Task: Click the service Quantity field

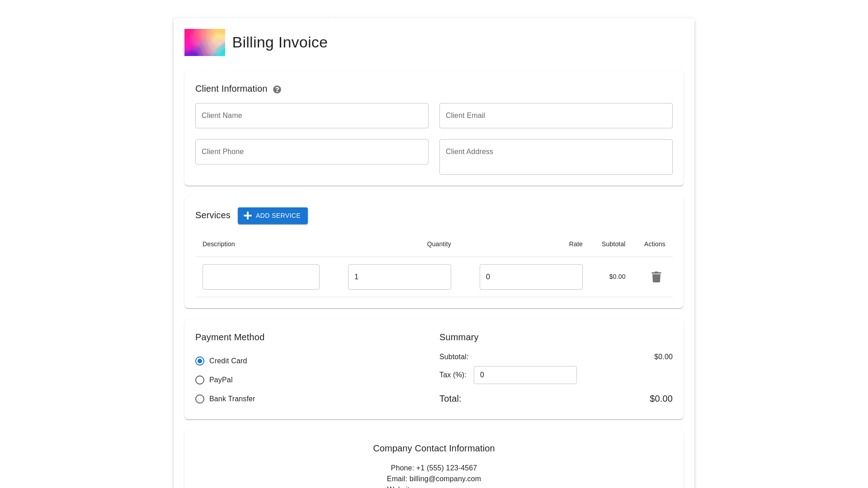Action: [x=399, y=277]
